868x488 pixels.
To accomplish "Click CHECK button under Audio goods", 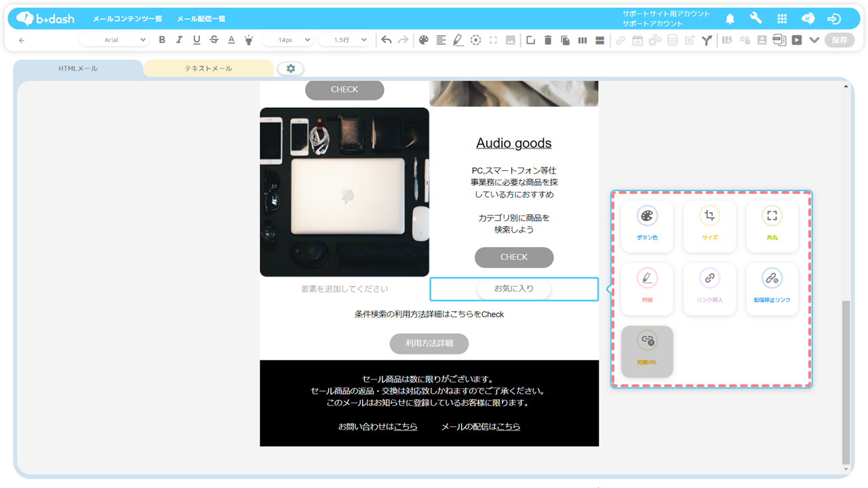I will 514,257.
